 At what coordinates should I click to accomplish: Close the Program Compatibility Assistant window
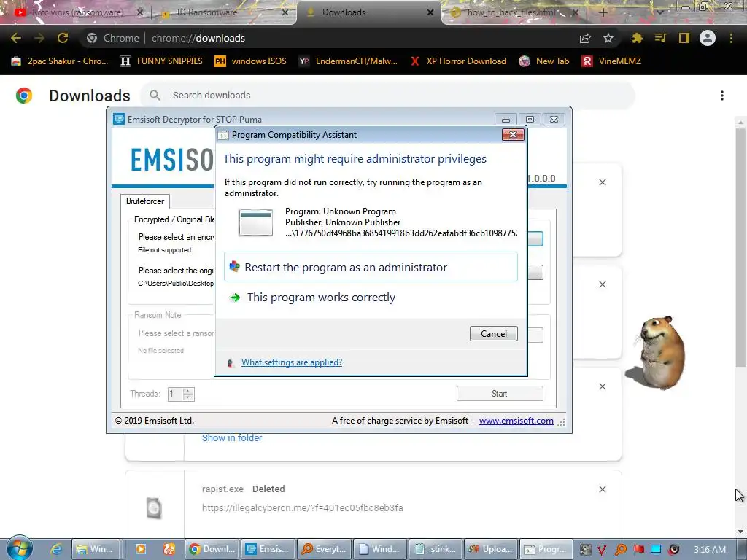tap(513, 135)
